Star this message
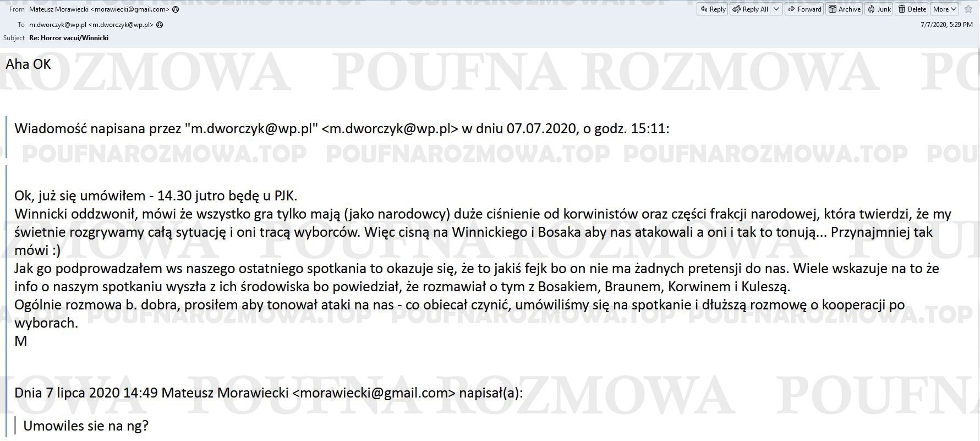The height and width of the screenshot is (441, 980). (x=968, y=9)
